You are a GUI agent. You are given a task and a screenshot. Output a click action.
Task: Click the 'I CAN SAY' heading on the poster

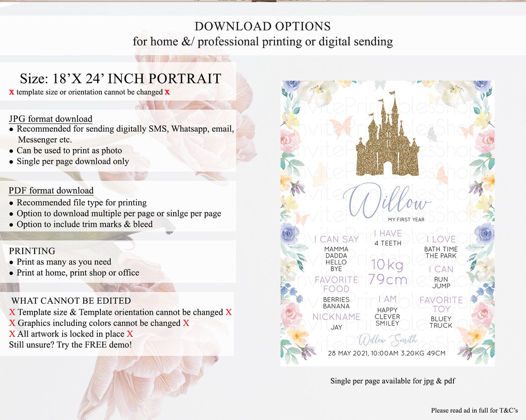(336, 239)
